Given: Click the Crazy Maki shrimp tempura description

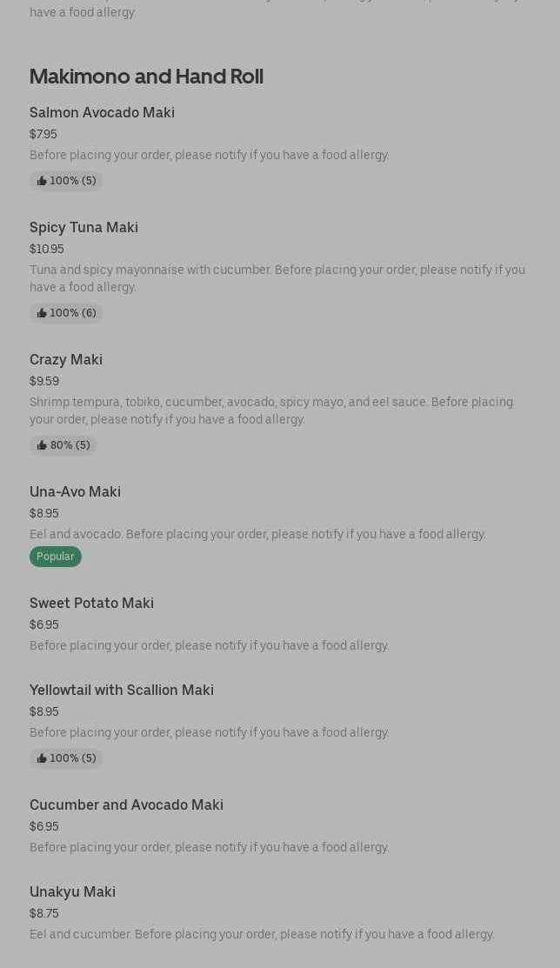Looking at the screenshot, I should pyautogui.click(x=270, y=411).
